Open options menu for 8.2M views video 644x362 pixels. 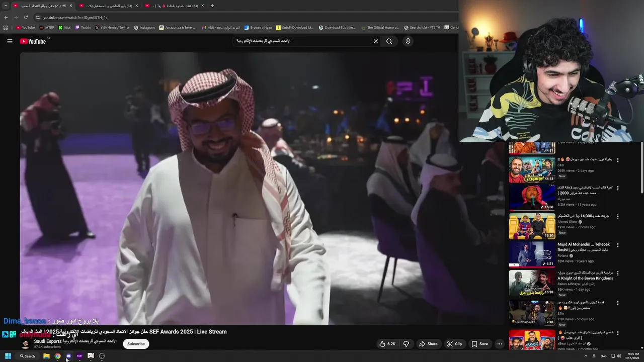click(x=618, y=188)
